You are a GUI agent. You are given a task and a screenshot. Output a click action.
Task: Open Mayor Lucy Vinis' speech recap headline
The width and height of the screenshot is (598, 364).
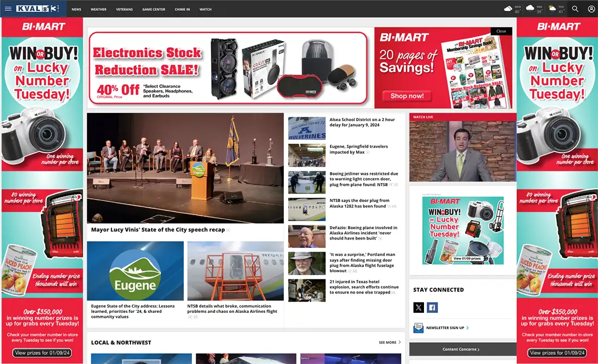point(158,229)
